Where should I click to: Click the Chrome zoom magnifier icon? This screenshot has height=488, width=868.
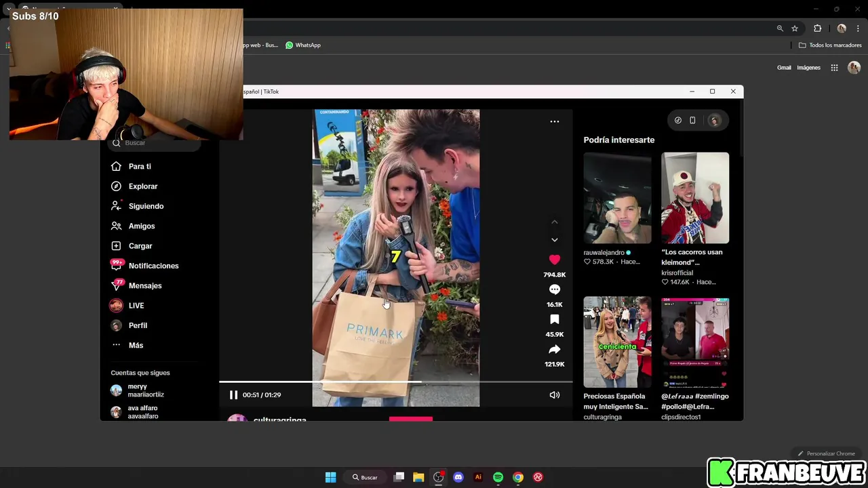[780, 28]
